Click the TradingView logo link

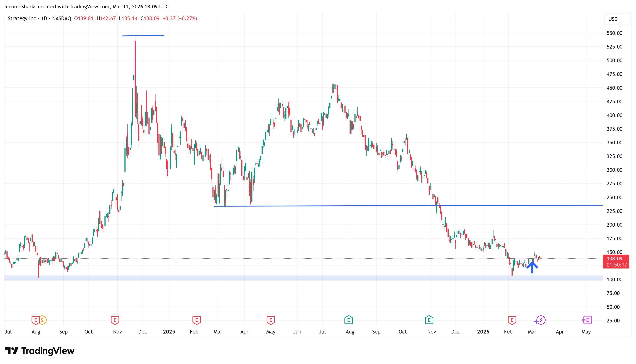coord(40,351)
